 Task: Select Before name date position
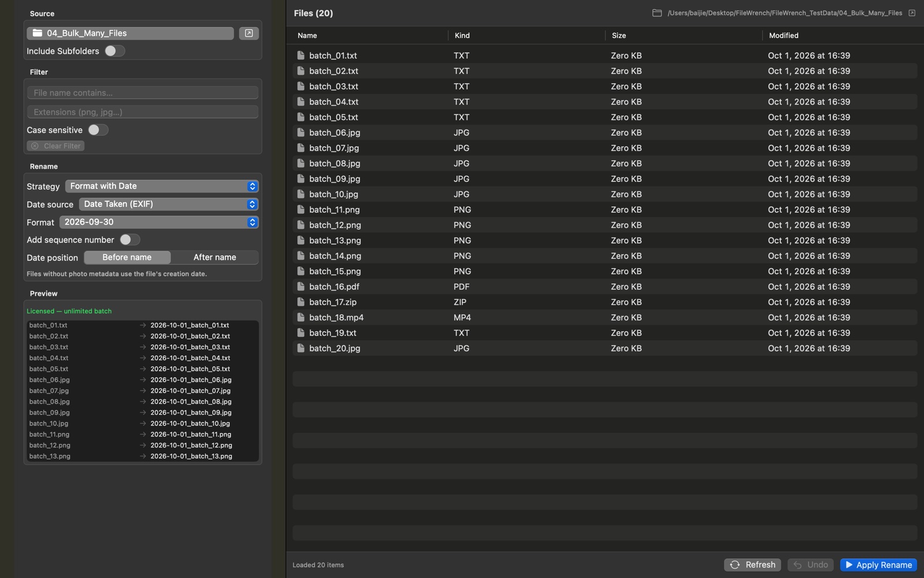pos(127,257)
